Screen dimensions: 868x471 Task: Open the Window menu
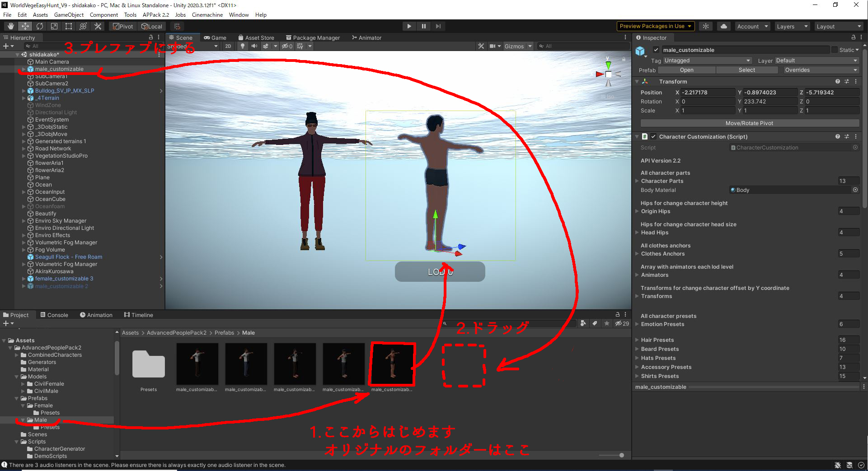coord(239,14)
